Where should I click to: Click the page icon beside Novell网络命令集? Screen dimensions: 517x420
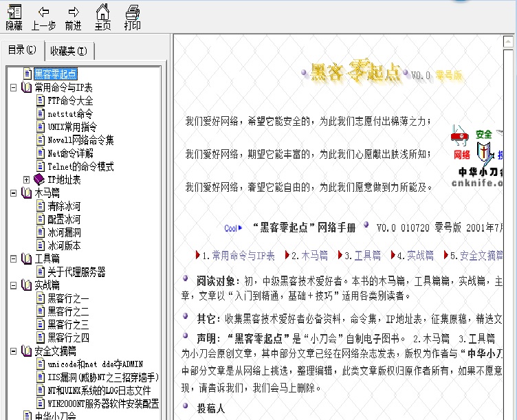pos(41,140)
